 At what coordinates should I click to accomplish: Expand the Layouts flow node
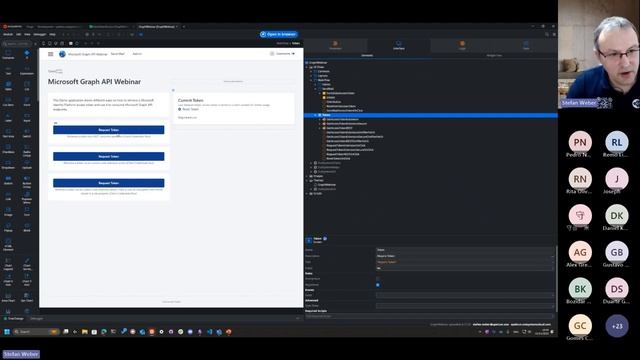click(311, 76)
